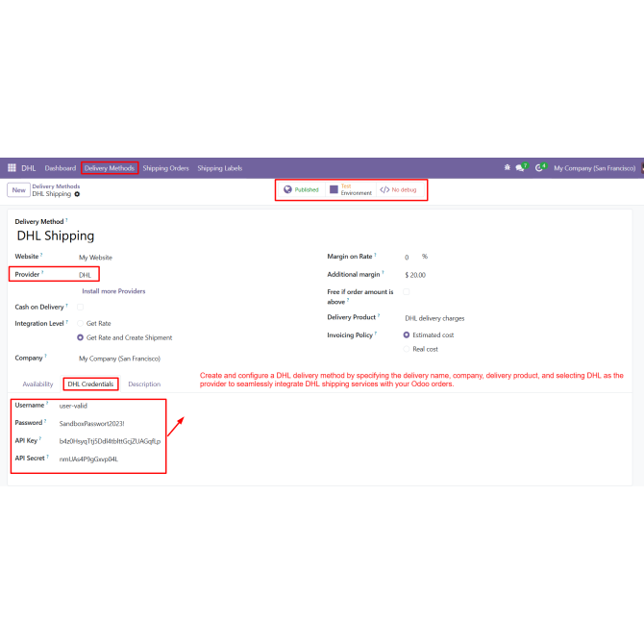Open My Company (San Francisco) company switcher
The width and height of the screenshot is (644, 644).
pyautogui.click(x=594, y=168)
